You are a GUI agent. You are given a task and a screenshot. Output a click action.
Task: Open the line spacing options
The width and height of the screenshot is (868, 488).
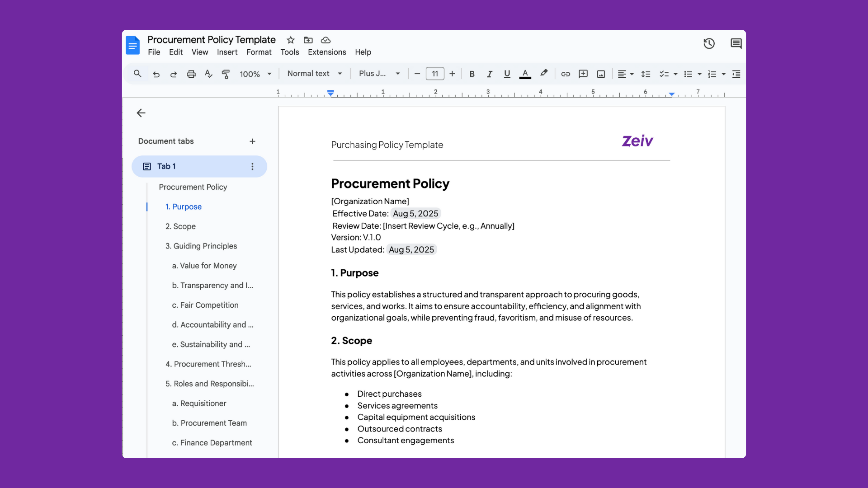[646, 74]
